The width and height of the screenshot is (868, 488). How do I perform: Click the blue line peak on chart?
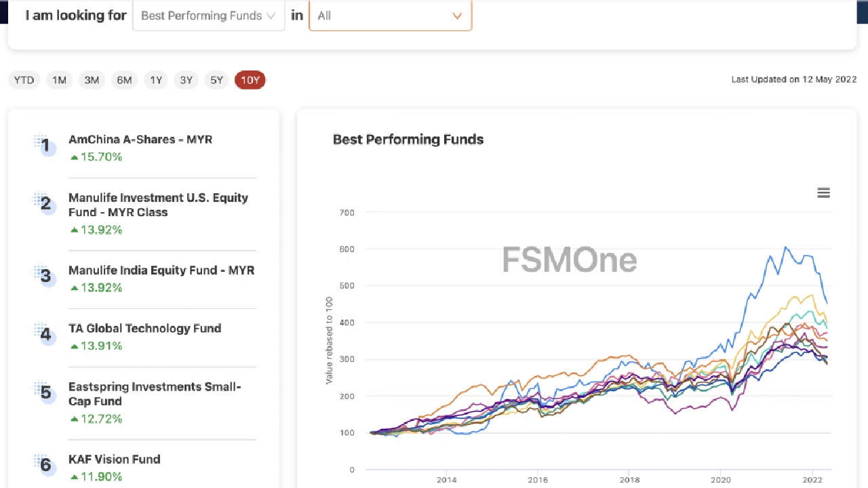click(785, 247)
